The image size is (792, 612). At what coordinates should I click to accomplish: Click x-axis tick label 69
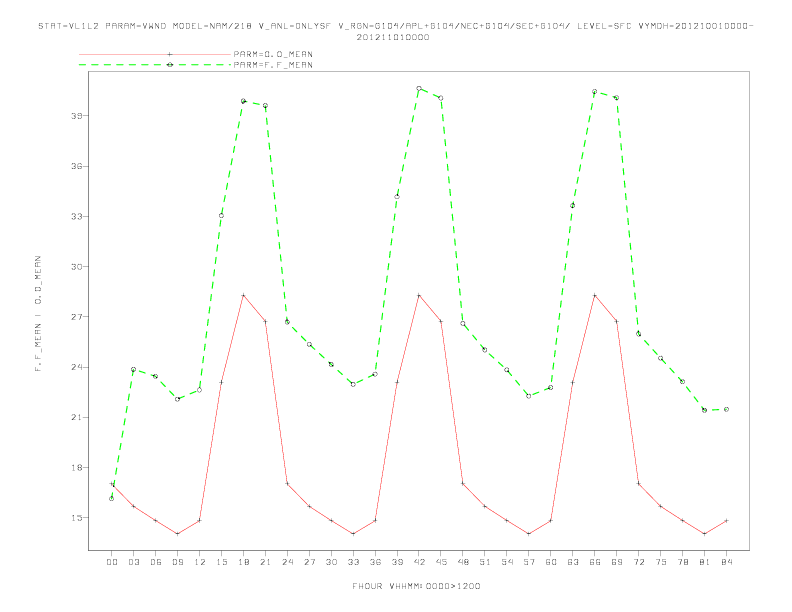[x=617, y=562]
